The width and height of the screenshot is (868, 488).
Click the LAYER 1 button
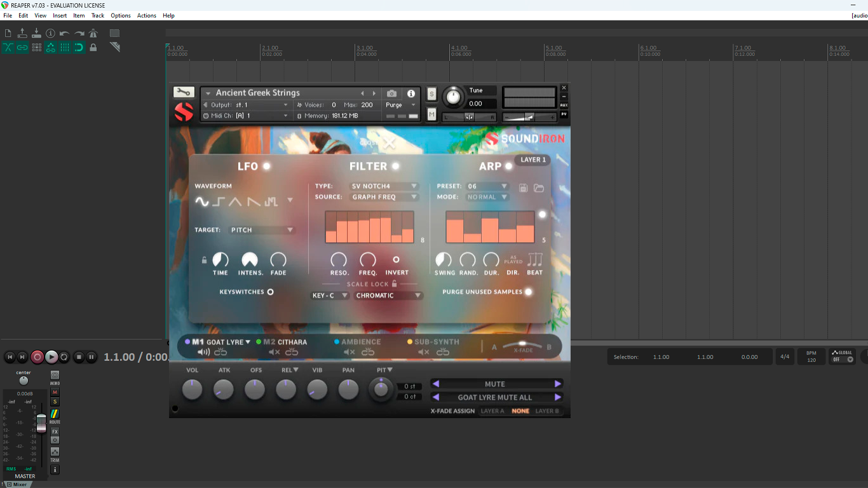coord(533,159)
